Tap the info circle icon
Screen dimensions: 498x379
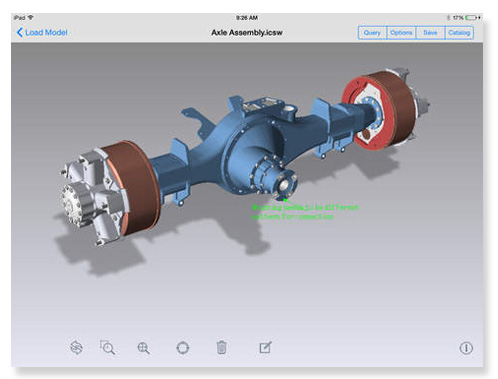(x=466, y=348)
